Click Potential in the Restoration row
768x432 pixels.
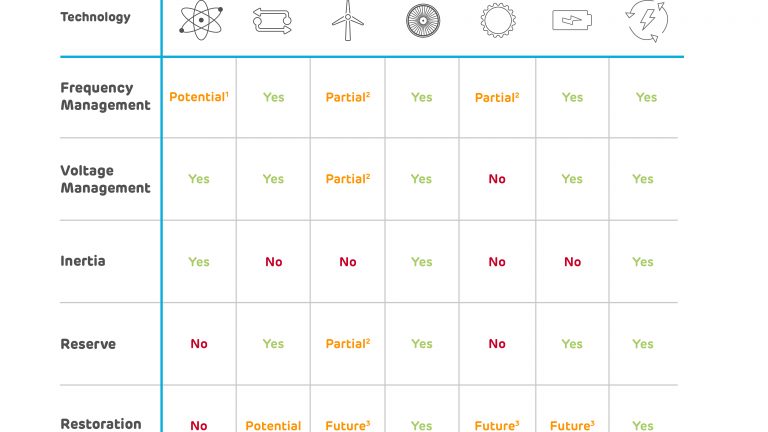tap(273, 426)
